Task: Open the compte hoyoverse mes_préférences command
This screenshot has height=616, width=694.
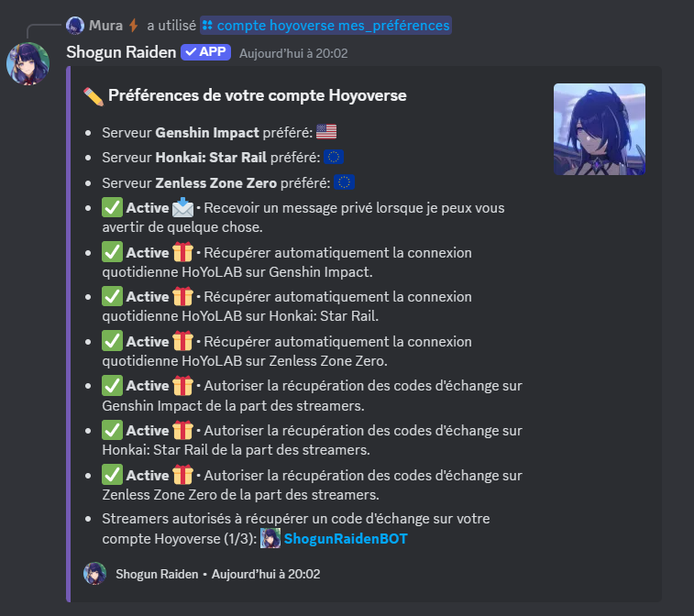Action: (325, 26)
